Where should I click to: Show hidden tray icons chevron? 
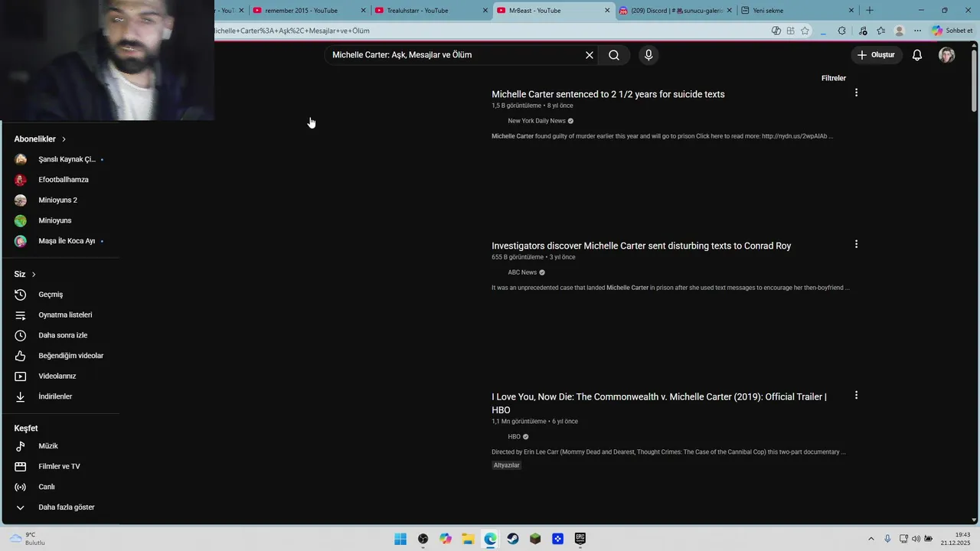pos(871,539)
